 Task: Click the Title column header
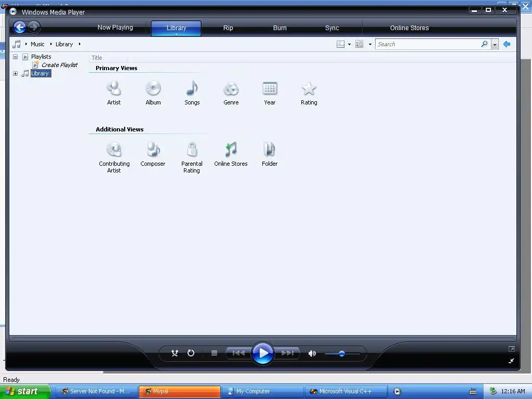point(108,58)
